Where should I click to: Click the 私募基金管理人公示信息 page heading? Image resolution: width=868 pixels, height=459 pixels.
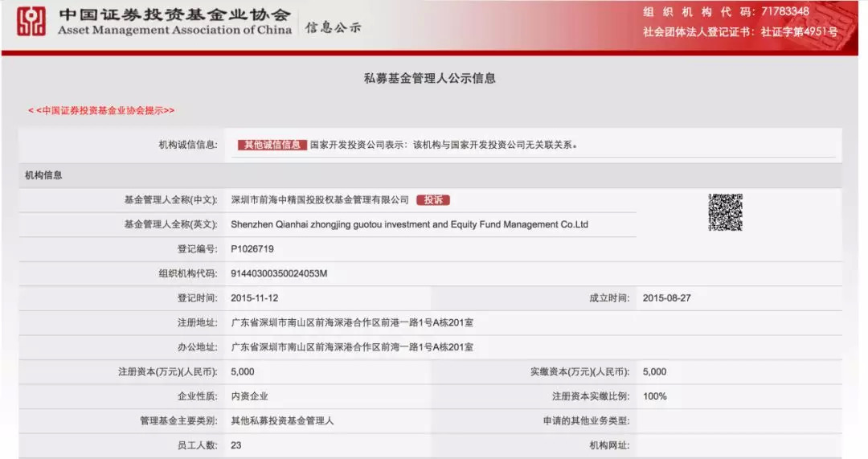coord(429,79)
